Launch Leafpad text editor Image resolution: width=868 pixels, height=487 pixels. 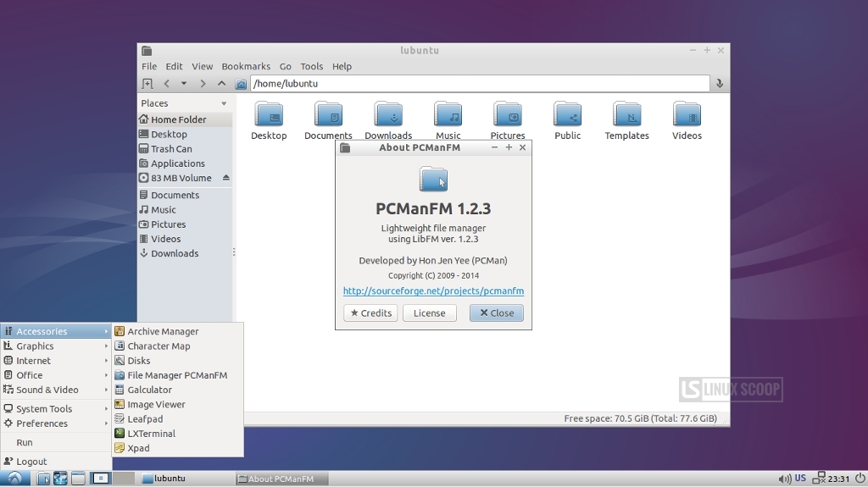pyautogui.click(x=178, y=419)
